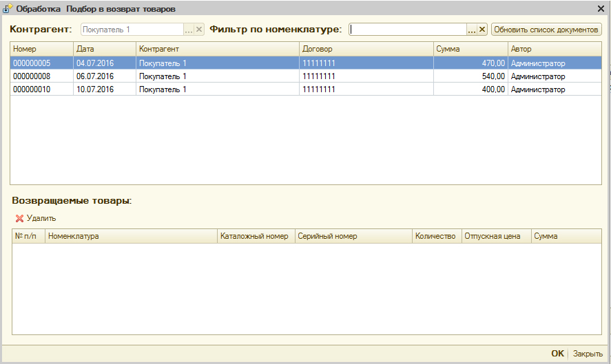This screenshot has width=611, height=364.
Task: Open nomenclature filter selection ellipsis button
Action: click(x=472, y=30)
